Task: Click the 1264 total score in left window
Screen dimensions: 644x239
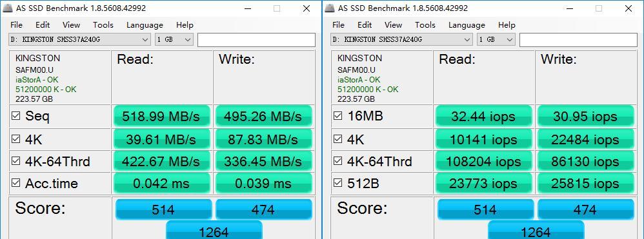Action: tap(214, 230)
